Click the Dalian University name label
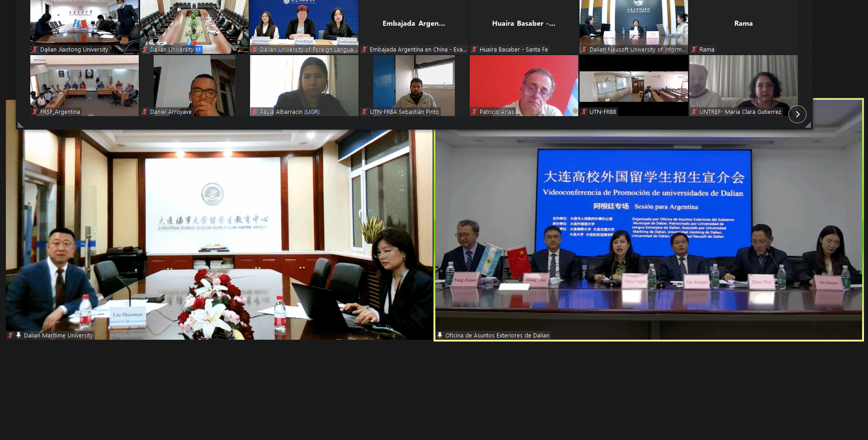868x440 pixels. tap(172, 50)
